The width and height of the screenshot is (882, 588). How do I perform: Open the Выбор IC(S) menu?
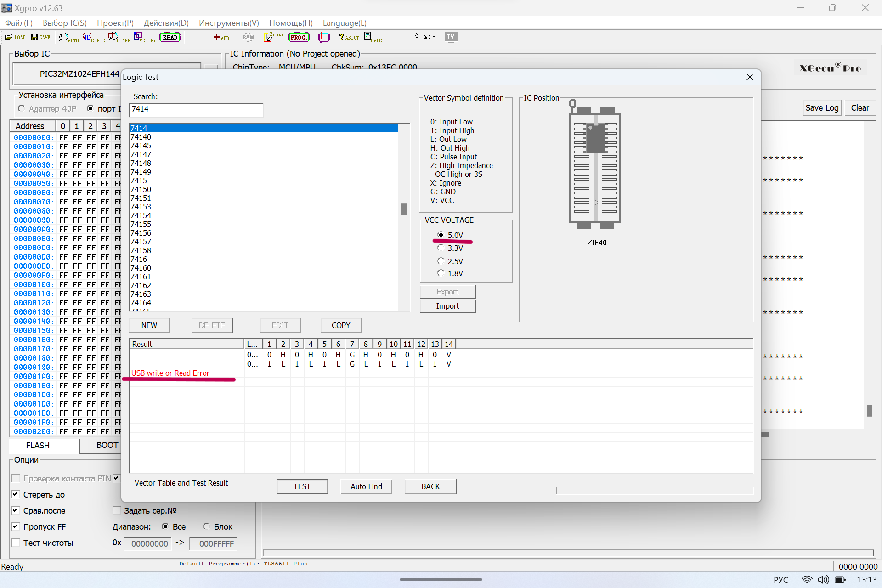coord(64,23)
